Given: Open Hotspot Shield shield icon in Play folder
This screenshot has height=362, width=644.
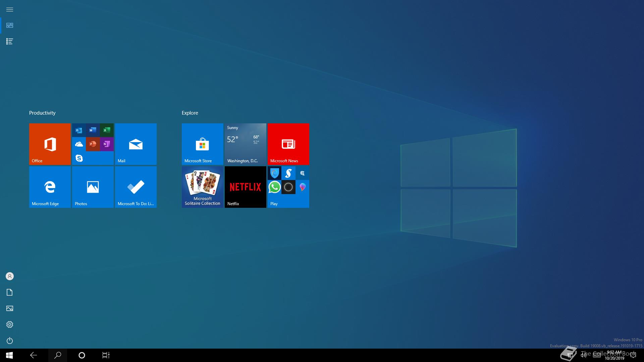Looking at the screenshot, I should pos(274,173).
